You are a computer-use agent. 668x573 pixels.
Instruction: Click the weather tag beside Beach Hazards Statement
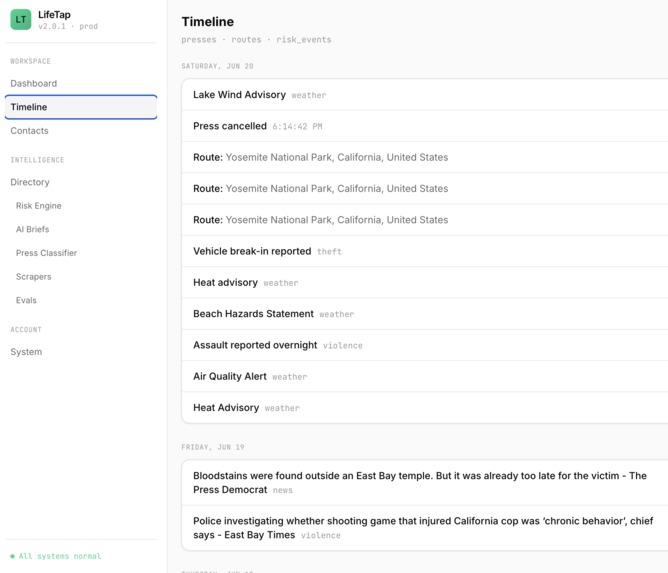(x=337, y=314)
